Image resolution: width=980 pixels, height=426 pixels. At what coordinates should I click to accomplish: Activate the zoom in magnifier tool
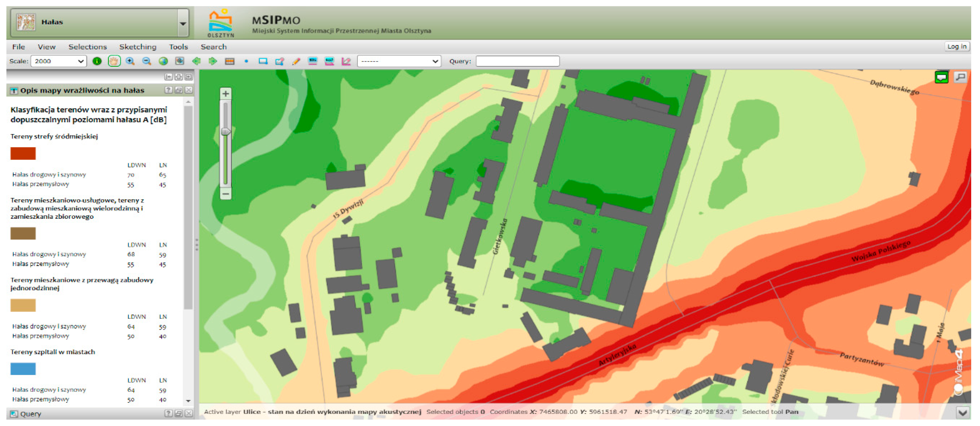pyautogui.click(x=130, y=61)
